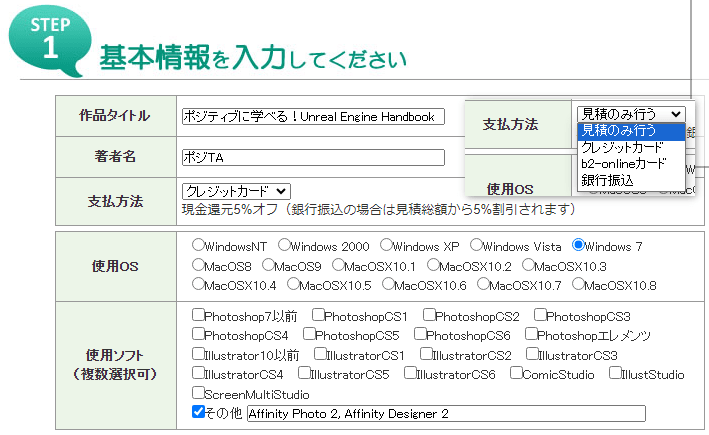The height and width of the screenshot is (435, 709).
Task: Pick MacOS9 as the OS
Action: click(268, 265)
